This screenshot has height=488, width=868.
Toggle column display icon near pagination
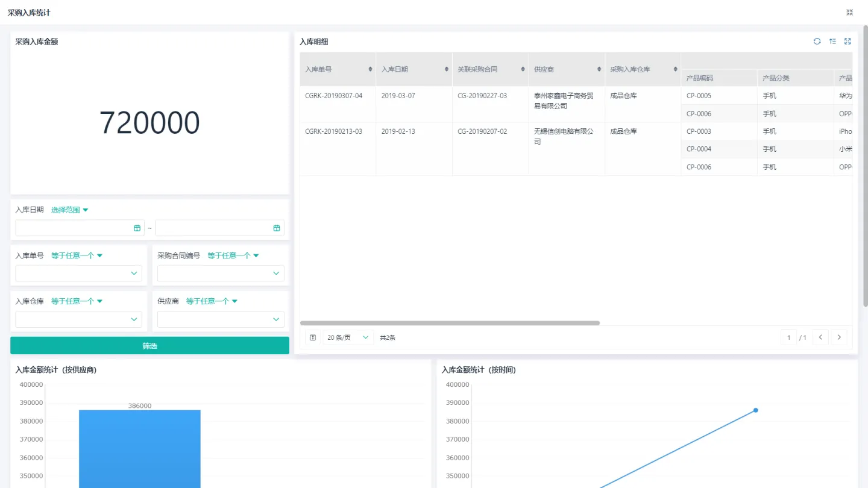[x=313, y=337]
